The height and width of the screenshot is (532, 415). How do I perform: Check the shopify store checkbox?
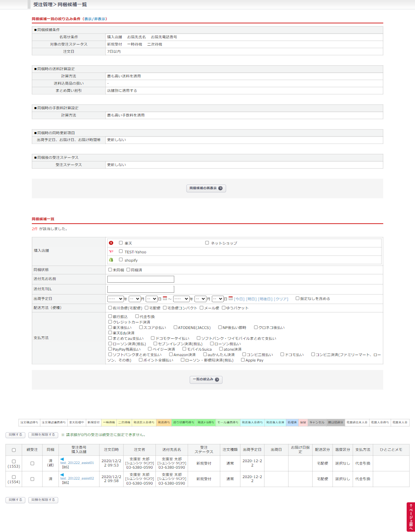coord(121,259)
